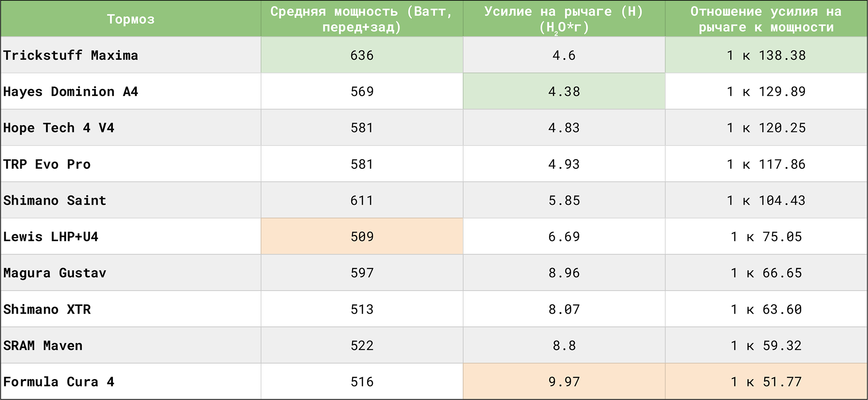Click the green ratio cell "1 к 138.38"
The image size is (868, 400).
tap(766, 55)
